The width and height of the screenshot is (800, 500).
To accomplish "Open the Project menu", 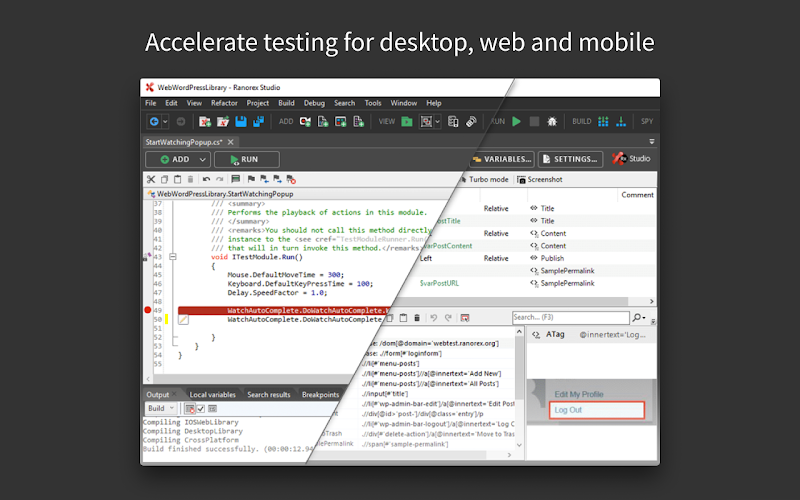I will click(x=258, y=103).
